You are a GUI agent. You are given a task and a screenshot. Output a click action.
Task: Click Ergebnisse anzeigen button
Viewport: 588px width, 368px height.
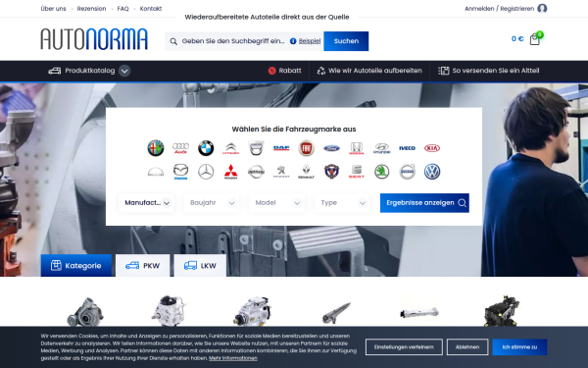424,203
